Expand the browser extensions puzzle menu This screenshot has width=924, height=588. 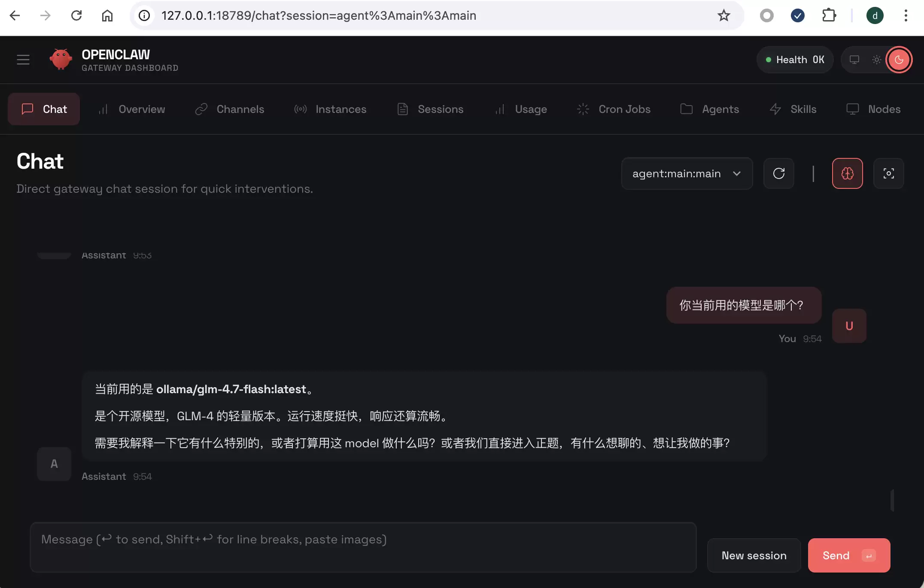click(830, 15)
